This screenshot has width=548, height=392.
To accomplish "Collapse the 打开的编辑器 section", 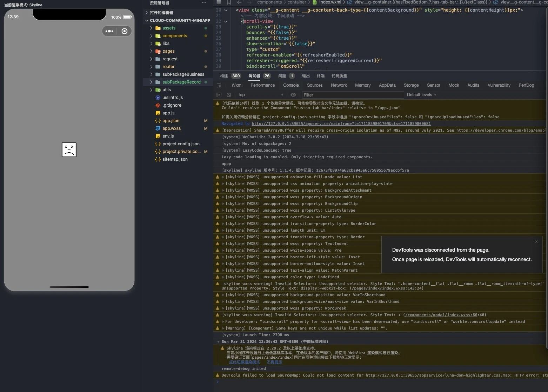I will (x=147, y=13).
